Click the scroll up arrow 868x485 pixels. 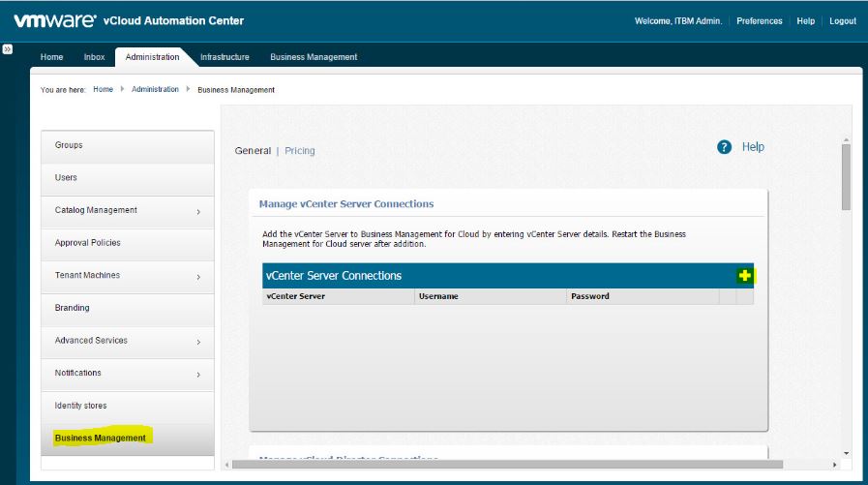pos(846,139)
